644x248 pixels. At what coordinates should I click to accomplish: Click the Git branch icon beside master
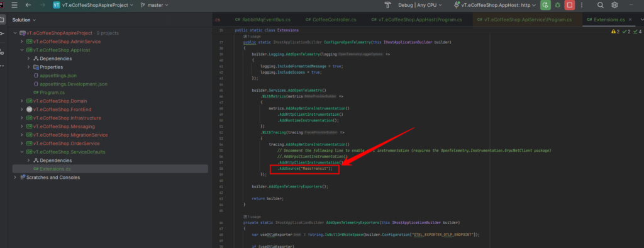click(x=143, y=5)
